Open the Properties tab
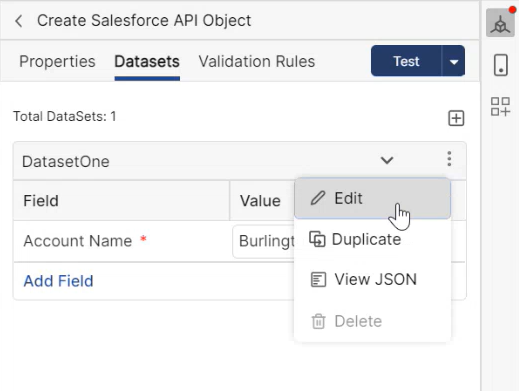This screenshot has width=519, height=391. [x=57, y=62]
